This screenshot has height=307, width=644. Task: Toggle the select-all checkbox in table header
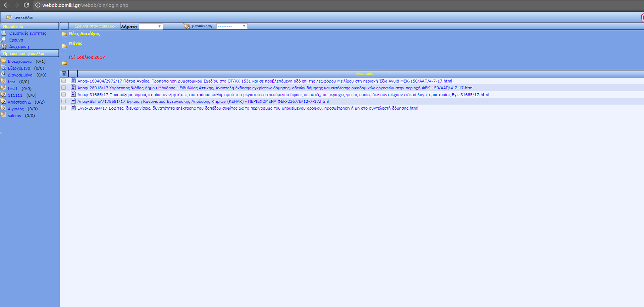(x=64, y=74)
